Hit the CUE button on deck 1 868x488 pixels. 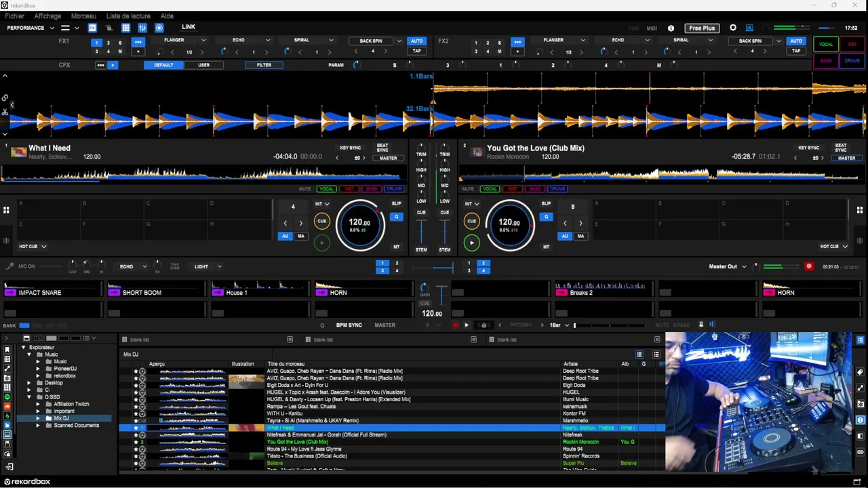322,221
